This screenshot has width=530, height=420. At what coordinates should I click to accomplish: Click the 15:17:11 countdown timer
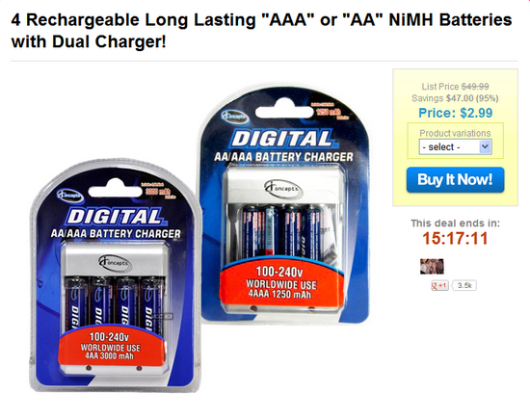click(455, 238)
